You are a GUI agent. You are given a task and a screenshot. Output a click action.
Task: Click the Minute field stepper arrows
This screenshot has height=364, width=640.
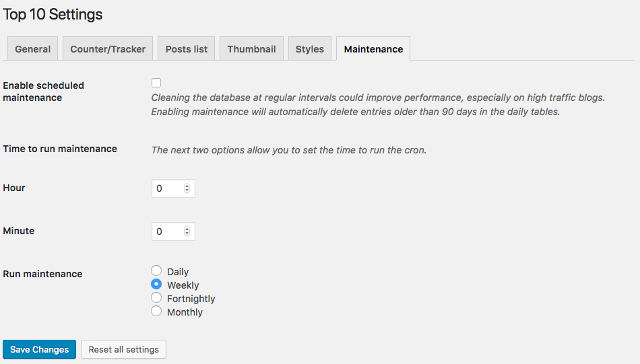point(187,231)
